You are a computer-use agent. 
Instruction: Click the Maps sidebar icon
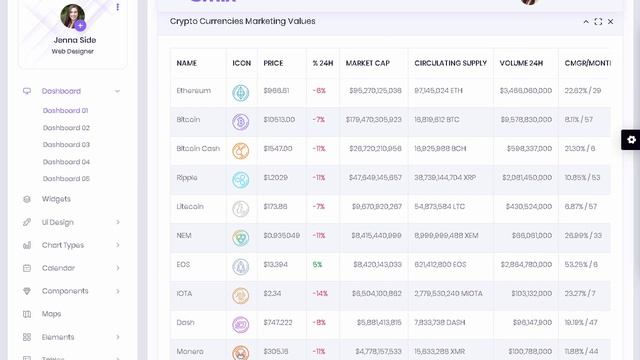(27, 314)
